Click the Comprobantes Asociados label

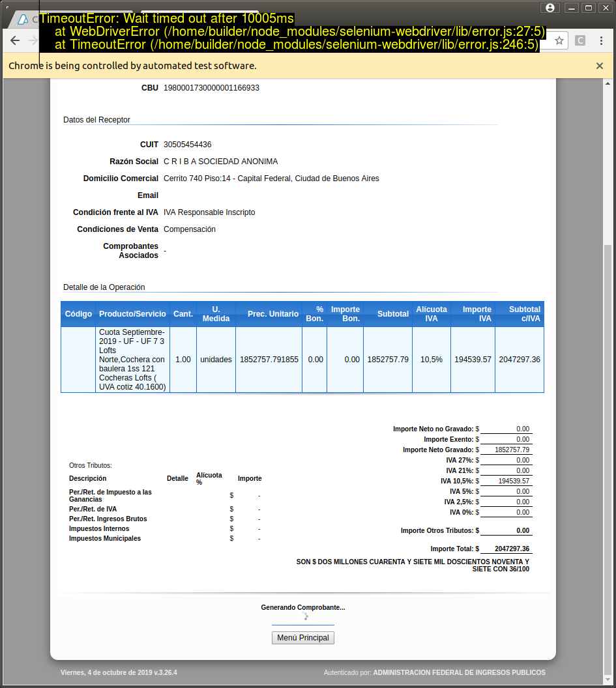[x=131, y=251]
